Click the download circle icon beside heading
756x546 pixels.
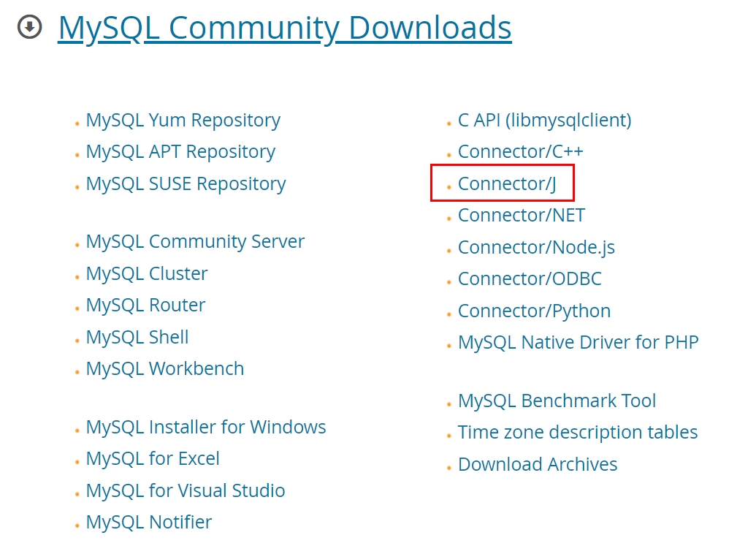[x=30, y=27]
